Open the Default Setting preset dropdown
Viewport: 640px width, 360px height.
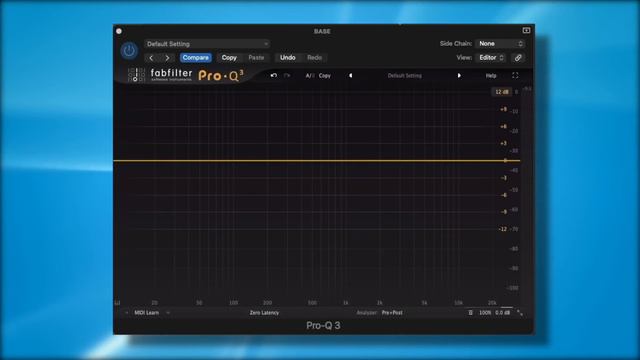point(207,44)
